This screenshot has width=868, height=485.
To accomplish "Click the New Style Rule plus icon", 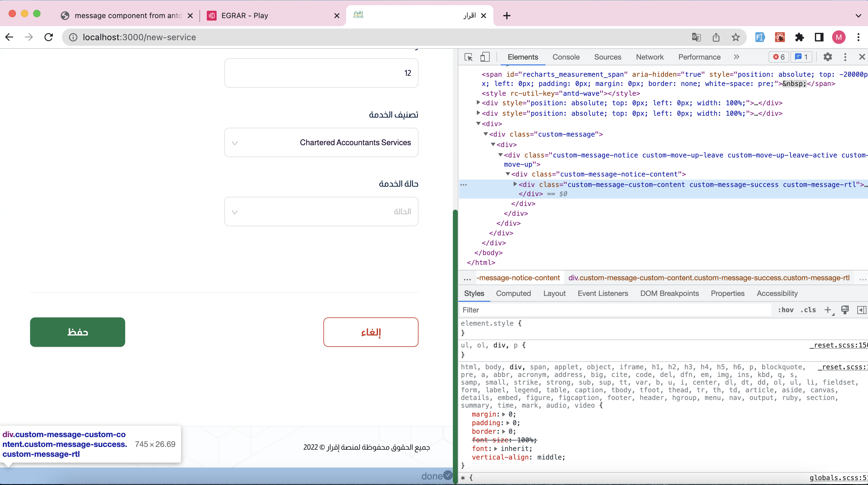I will click(827, 310).
